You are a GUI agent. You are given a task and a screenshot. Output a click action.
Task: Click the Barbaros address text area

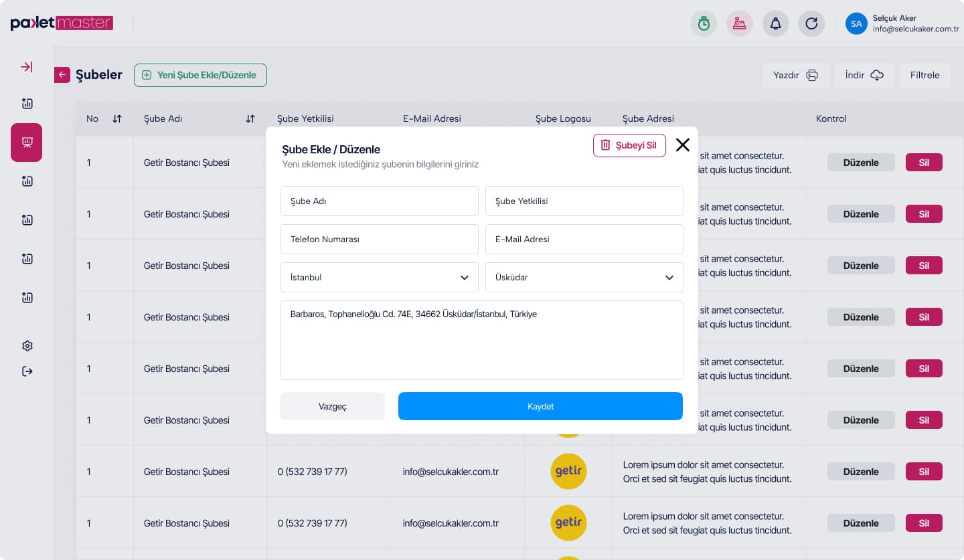(x=482, y=340)
